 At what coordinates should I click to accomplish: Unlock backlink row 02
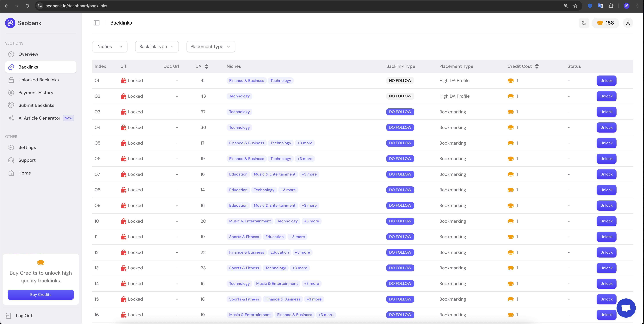click(x=606, y=96)
